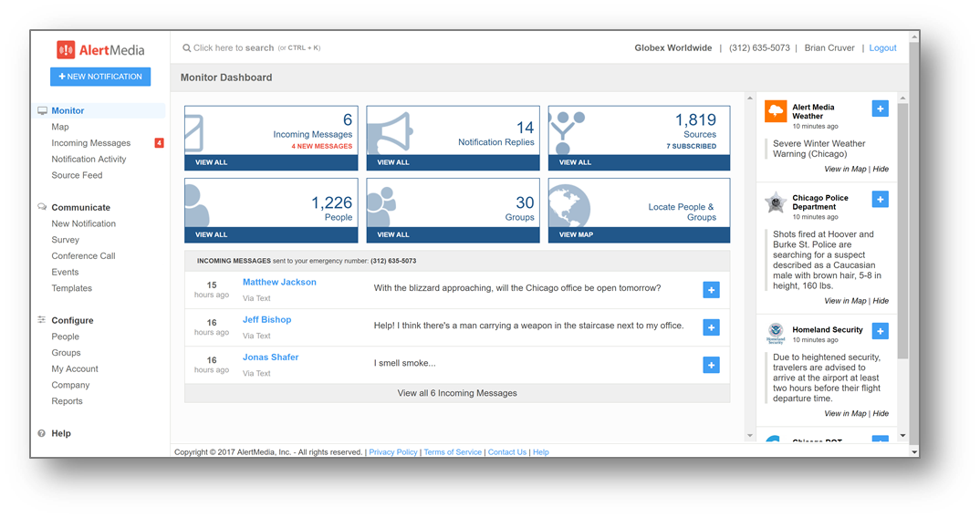This screenshot has height=518, width=980.
Task: Click the Globex Worldwide company name
Action: 673,48
